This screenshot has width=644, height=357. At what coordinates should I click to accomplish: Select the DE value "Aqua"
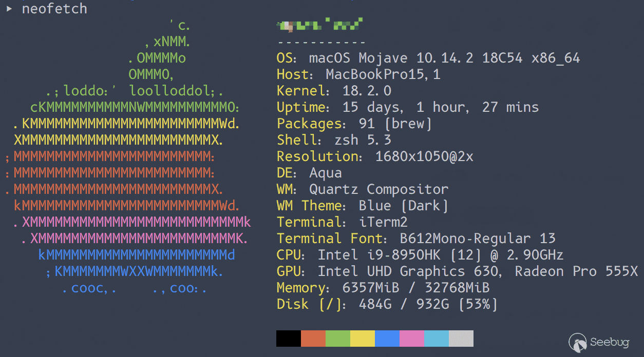pos(326,173)
